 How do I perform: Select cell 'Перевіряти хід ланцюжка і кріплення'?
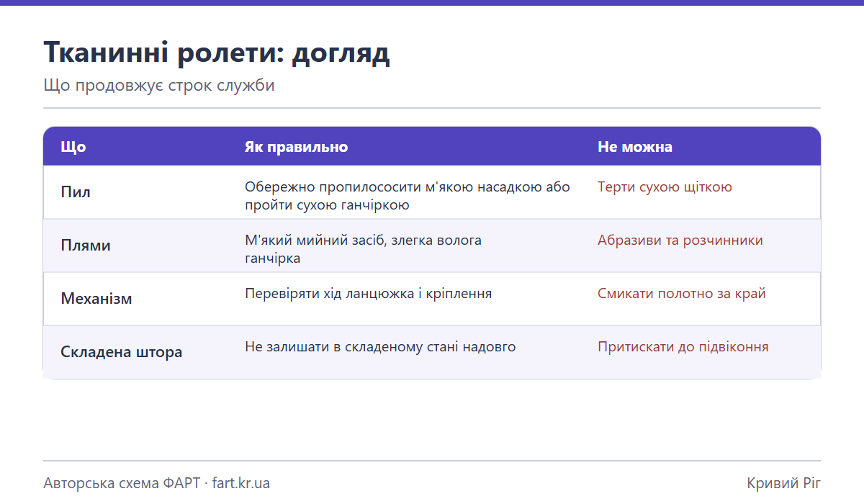369,294
